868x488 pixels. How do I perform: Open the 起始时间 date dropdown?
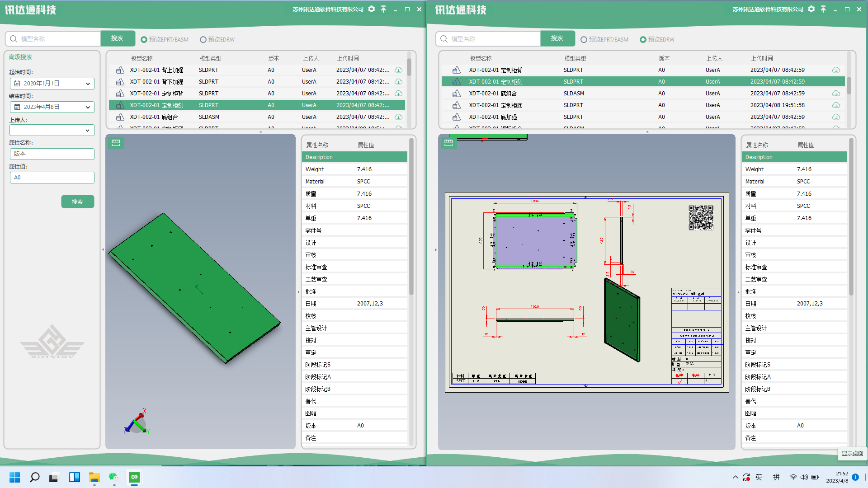click(88, 84)
